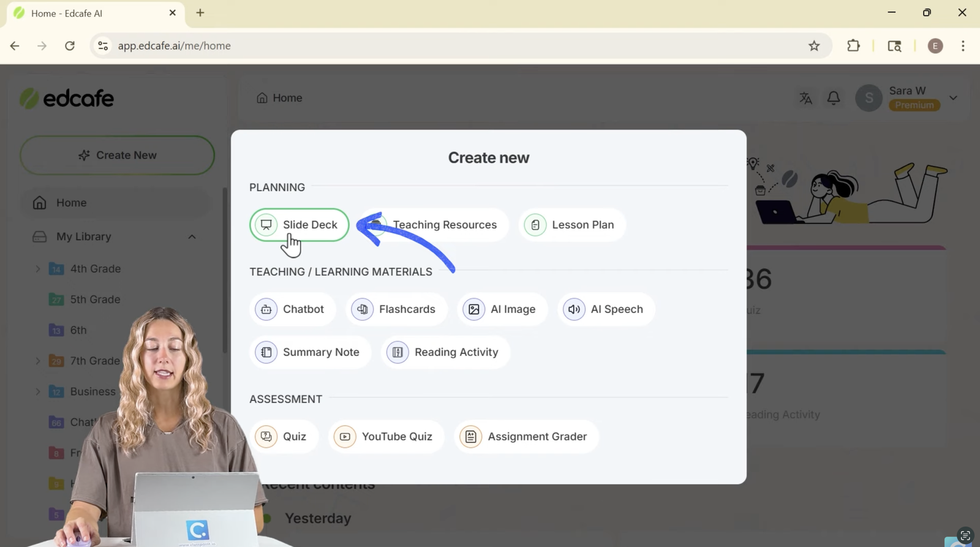Screen dimensions: 980x547
Task: Select the Flashcards option
Action: click(396, 309)
